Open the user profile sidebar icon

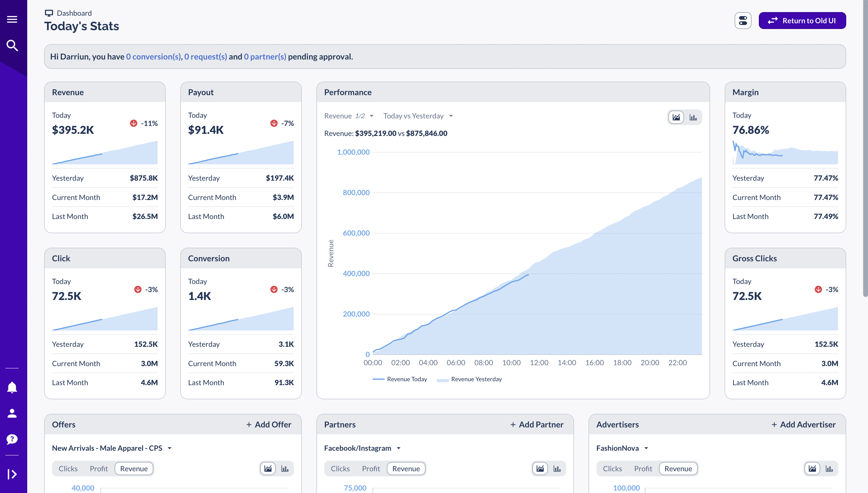pyautogui.click(x=12, y=413)
